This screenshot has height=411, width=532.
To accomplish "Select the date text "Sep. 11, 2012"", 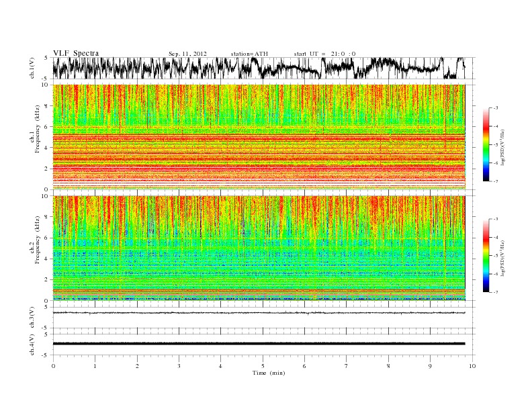I will (187, 54).
